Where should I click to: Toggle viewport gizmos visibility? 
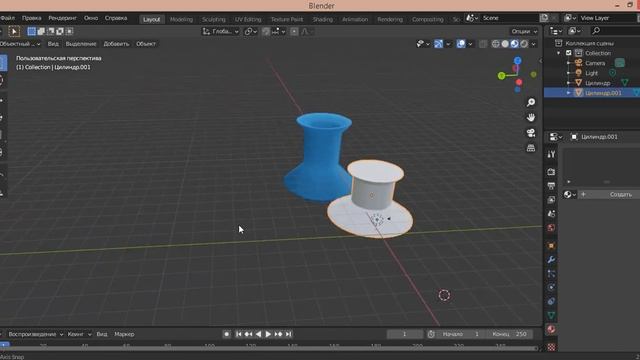pyautogui.click(x=438, y=44)
